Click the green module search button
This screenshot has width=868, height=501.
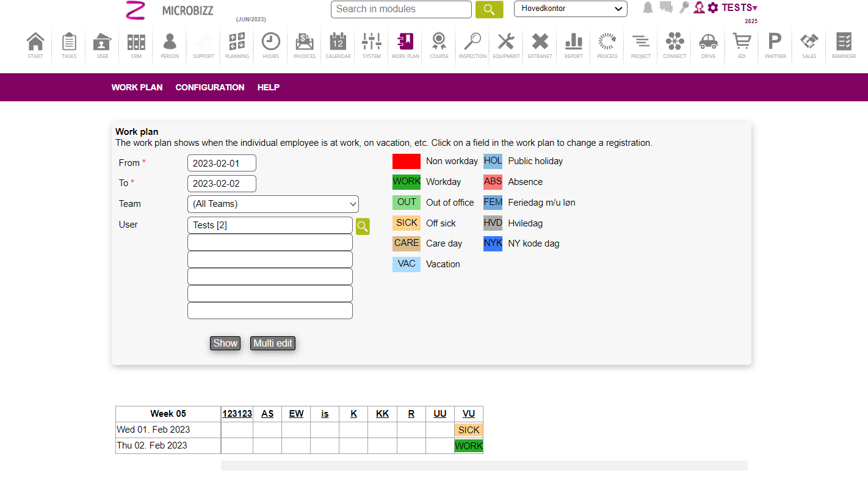(x=489, y=10)
